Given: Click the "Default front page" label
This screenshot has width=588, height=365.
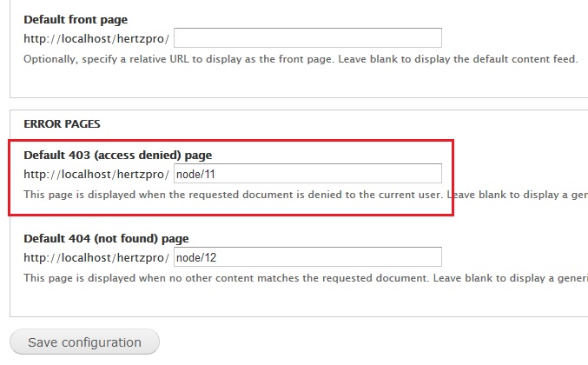Looking at the screenshot, I should (75, 19).
